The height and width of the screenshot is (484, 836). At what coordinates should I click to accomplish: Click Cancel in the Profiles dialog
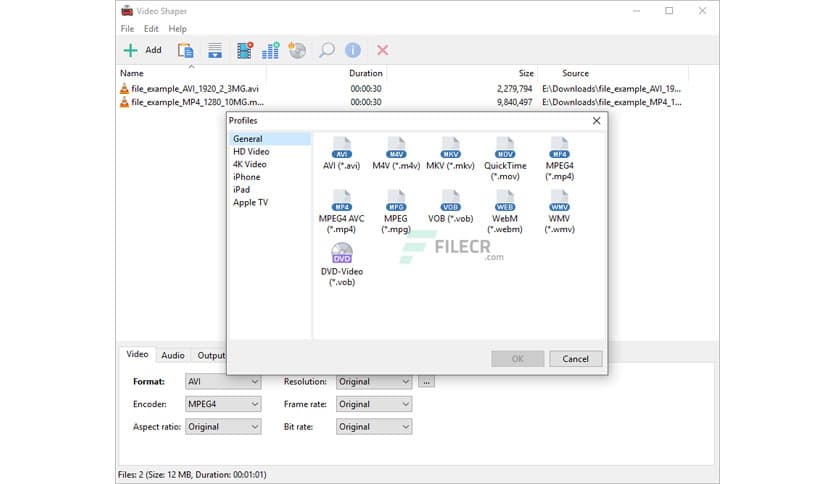(x=575, y=359)
